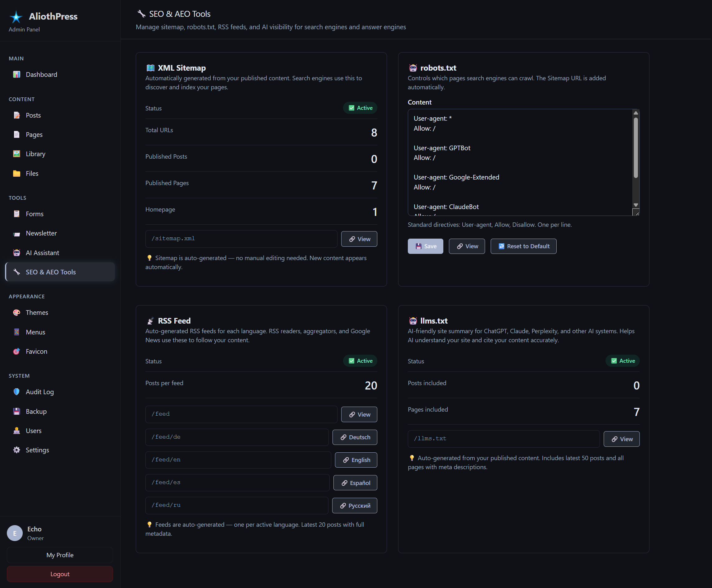
Task: Open Newsletter from the sidebar menu
Action: pyautogui.click(x=41, y=233)
